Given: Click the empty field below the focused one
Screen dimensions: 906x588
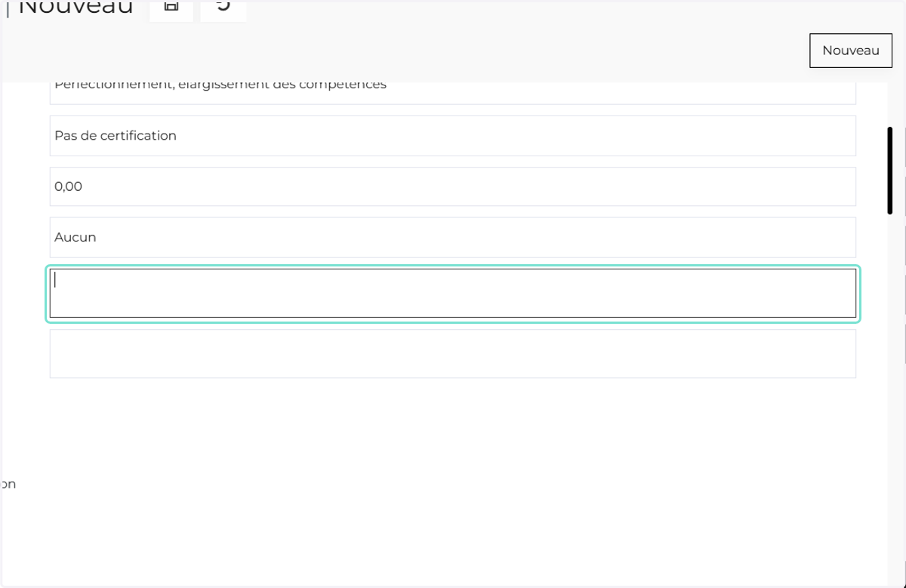Looking at the screenshot, I should tap(453, 353).
